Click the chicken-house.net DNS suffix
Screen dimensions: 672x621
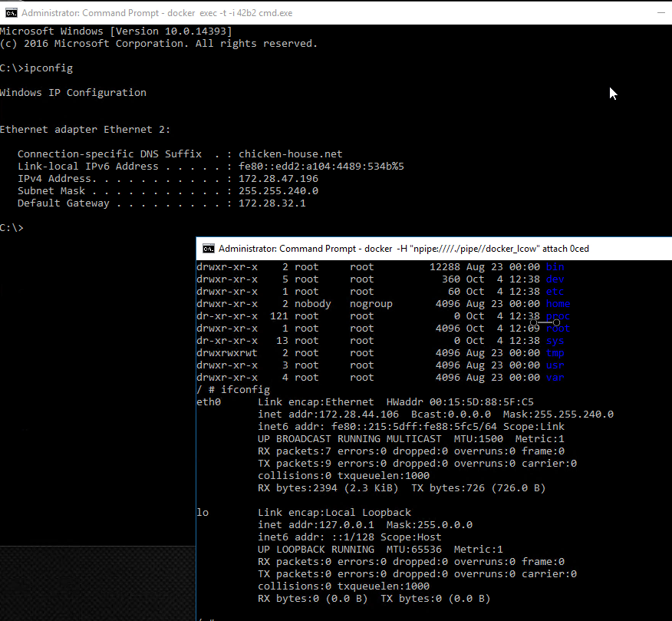point(291,154)
